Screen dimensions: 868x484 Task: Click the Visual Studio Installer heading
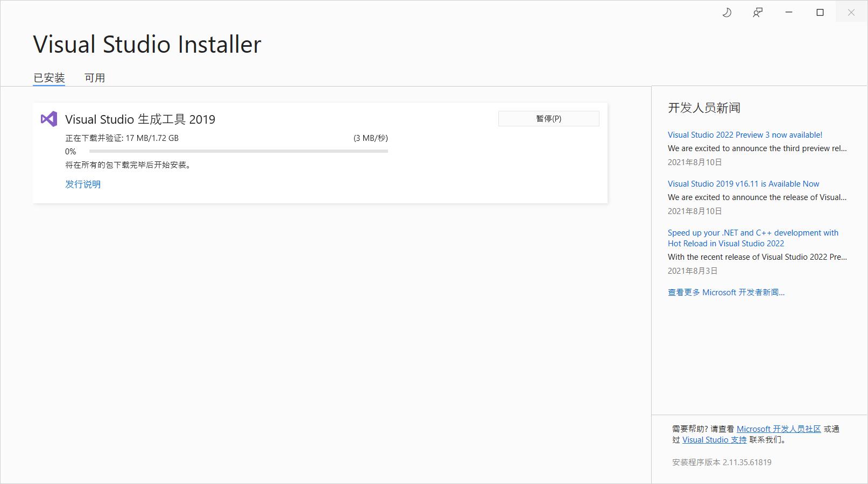(x=147, y=44)
